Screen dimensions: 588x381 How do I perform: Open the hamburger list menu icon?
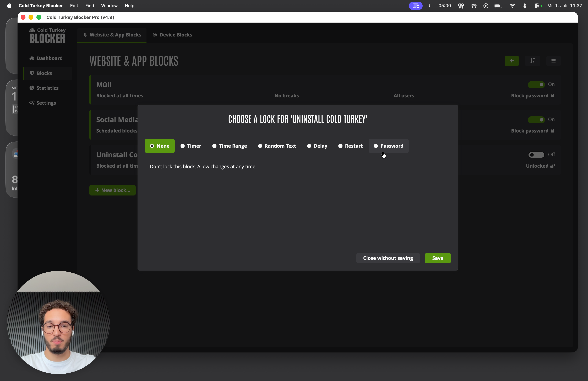coord(553,61)
